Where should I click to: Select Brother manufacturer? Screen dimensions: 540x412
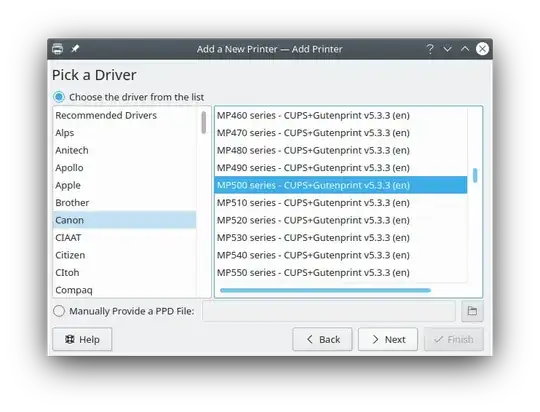click(x=125, y=203)
